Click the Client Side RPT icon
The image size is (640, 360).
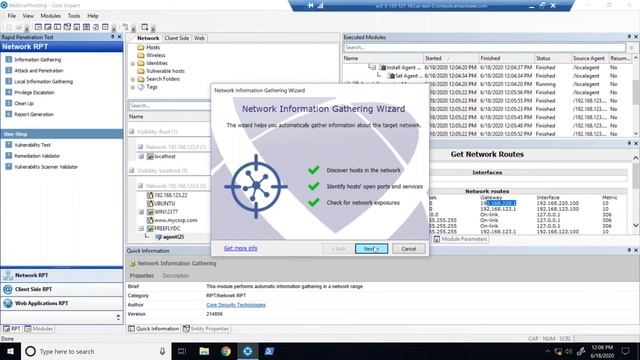8,289
